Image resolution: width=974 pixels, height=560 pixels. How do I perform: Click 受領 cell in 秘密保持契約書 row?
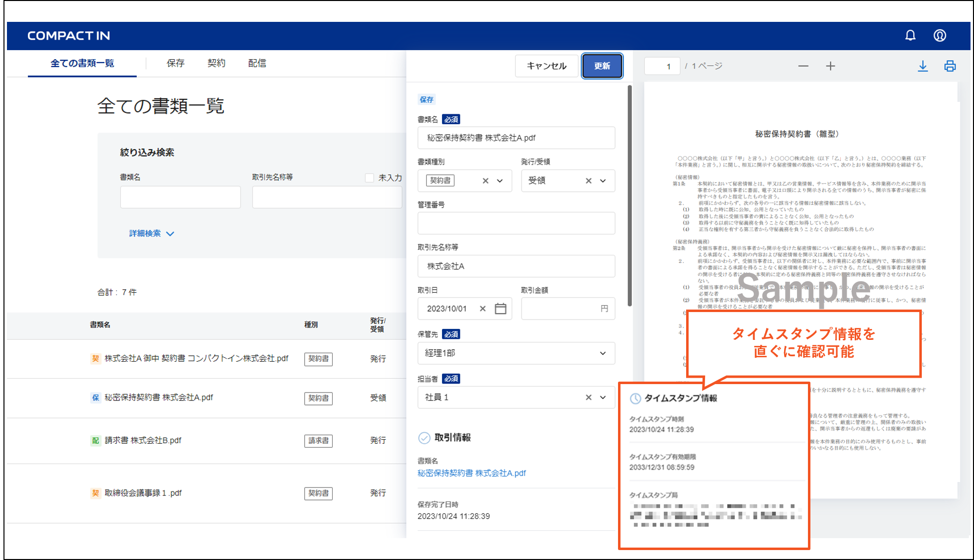[x=378, y=398]
